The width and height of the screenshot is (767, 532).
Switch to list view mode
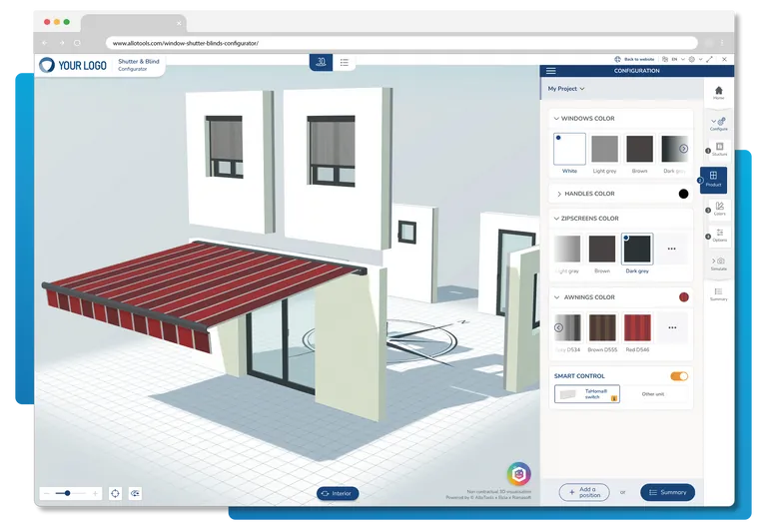coord(344,62)
